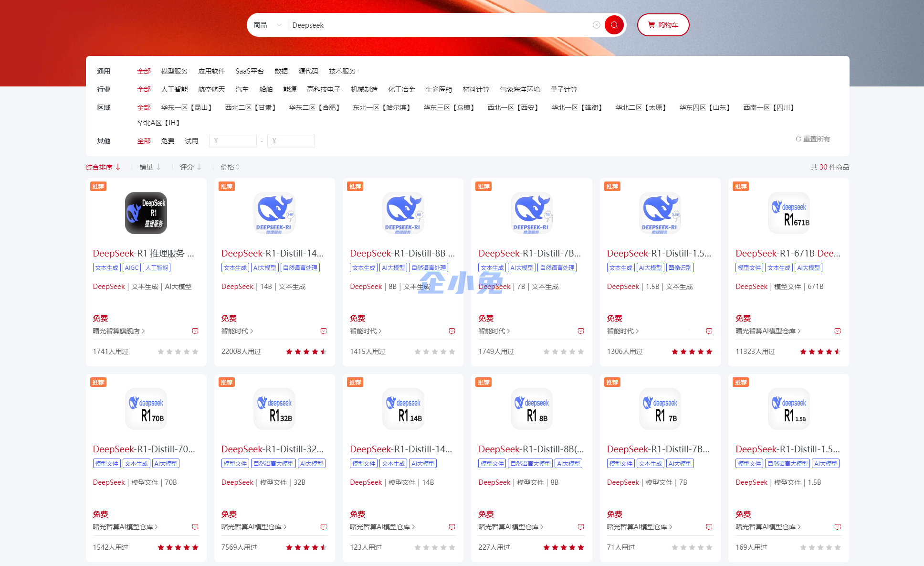Open 智能时代 store on 14B card
This screenshot has width=924, height=566.
pyautogui.click(x=237, y=331)
